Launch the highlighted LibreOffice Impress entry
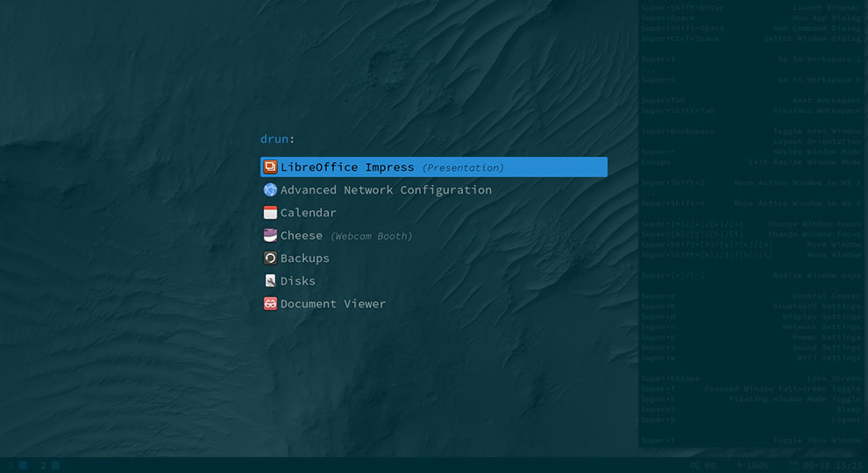Screen dimensions: 868x473 pyautogui.click(x=433, y=167)
